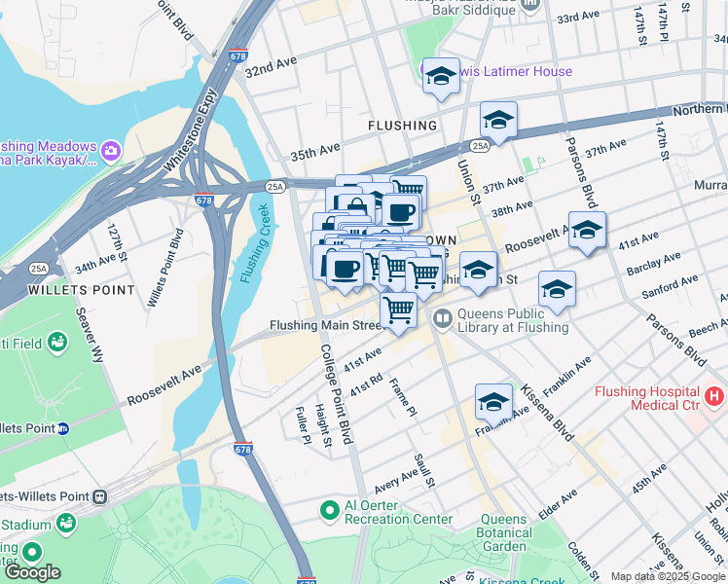Click the Citi Field stadium marker

point(58,343)
